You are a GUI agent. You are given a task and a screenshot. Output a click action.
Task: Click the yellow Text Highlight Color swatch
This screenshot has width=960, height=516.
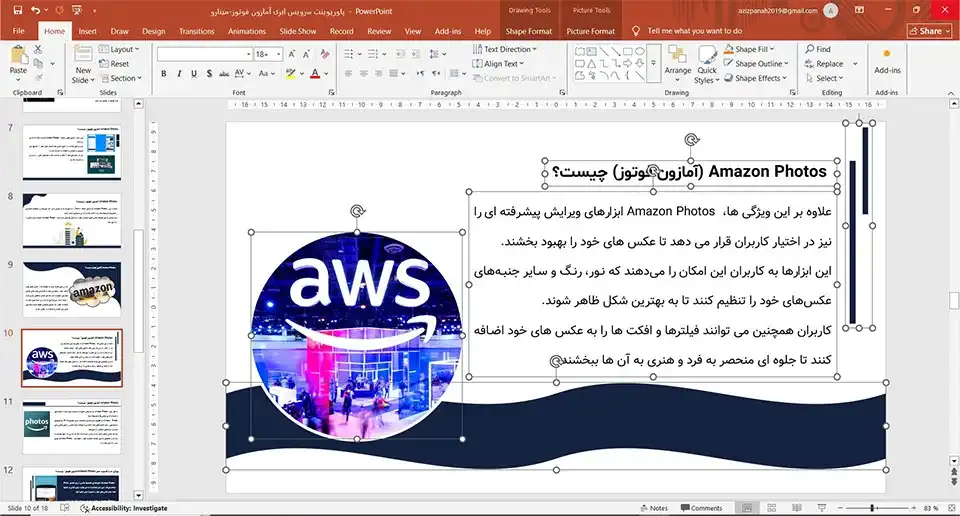[291, 73]
